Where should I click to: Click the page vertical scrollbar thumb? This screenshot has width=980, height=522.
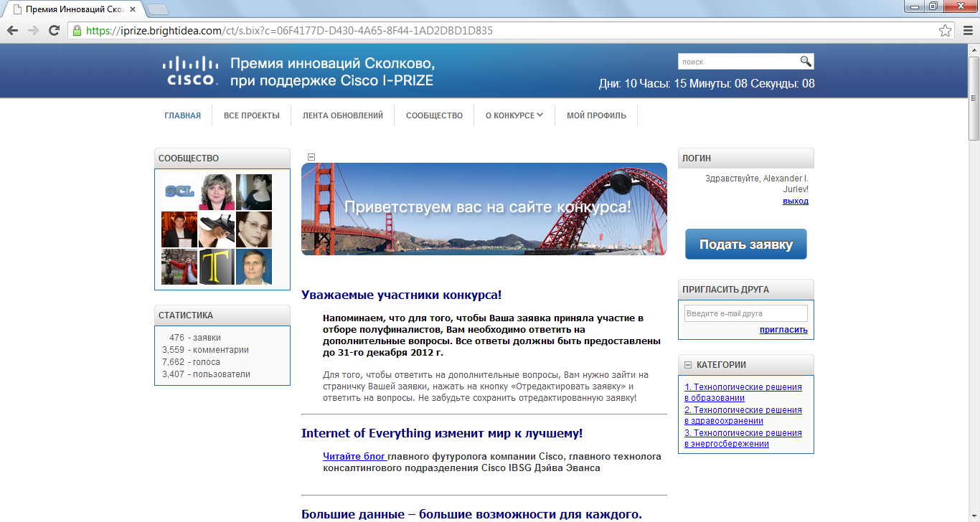(974, 98)
